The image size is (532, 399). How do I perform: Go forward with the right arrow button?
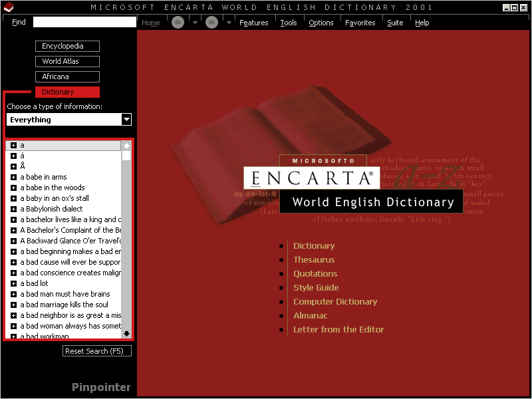[211, 23]
